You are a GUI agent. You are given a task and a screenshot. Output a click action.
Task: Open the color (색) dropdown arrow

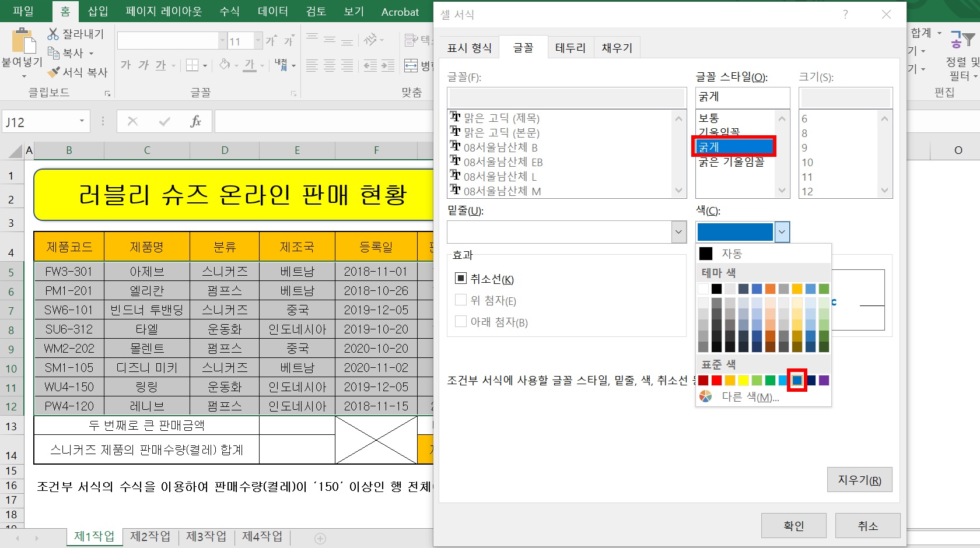[782, 232]
